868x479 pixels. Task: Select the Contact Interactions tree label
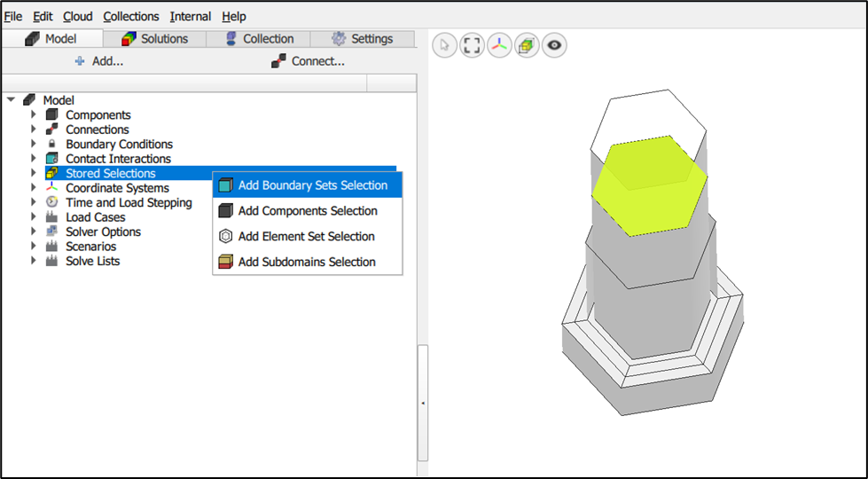tap(119, 159)
